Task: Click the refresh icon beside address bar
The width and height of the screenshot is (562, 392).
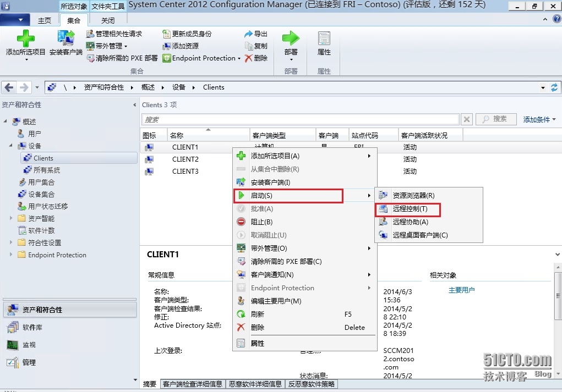Action: (554, 87)
